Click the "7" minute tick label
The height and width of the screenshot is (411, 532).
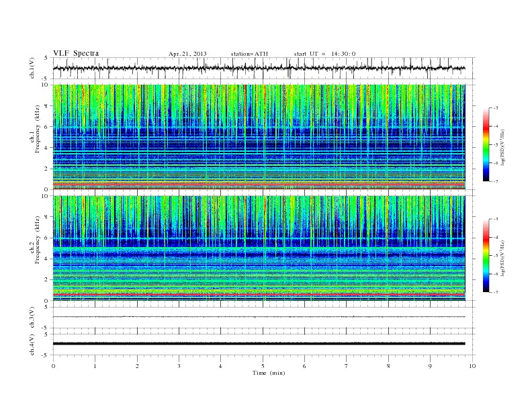click(x=347, y=366)
